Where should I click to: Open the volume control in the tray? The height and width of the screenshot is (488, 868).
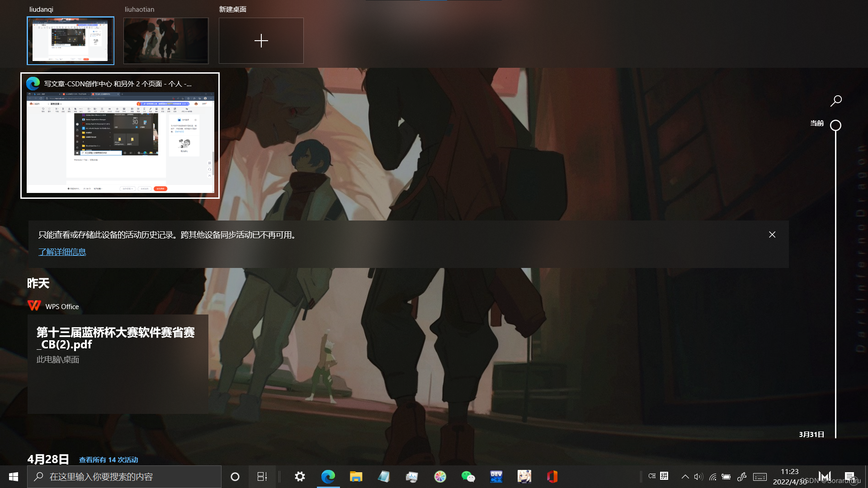[x=698, y=477]
